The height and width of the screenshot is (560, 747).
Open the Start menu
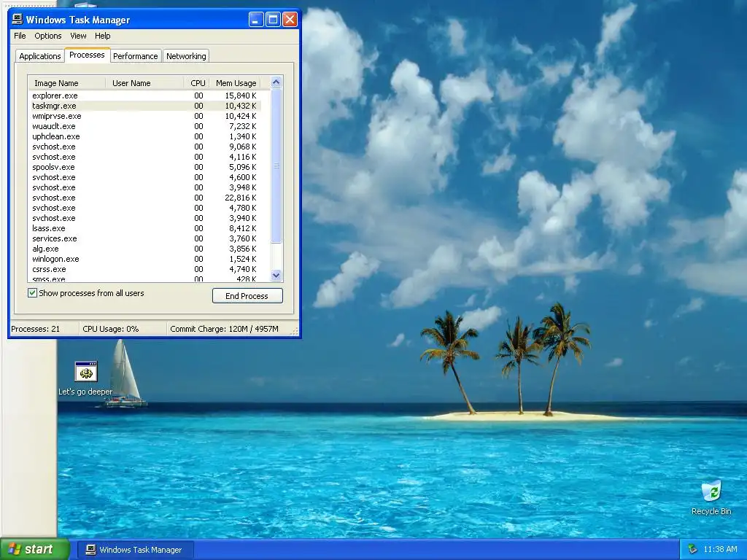(34, 549)
